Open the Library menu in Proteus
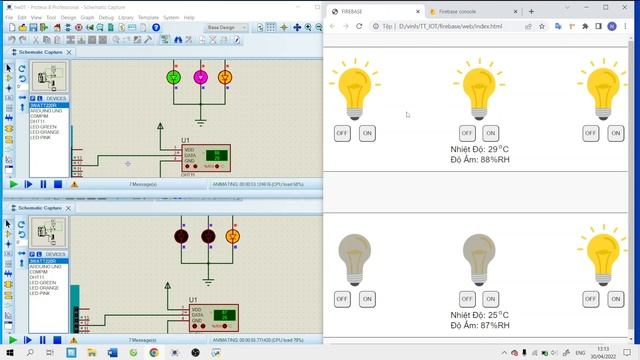The image size is (640, 360). pos(126,18)
